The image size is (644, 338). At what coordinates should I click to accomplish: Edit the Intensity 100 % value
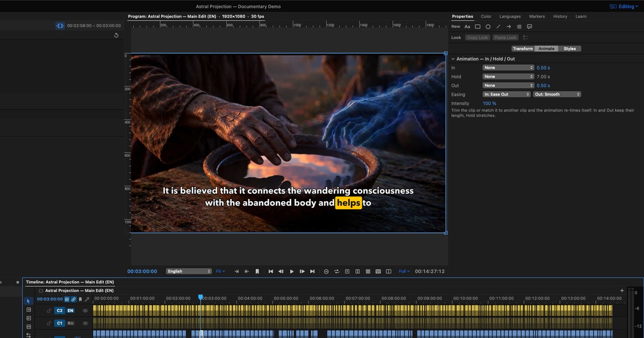point(489,103)
